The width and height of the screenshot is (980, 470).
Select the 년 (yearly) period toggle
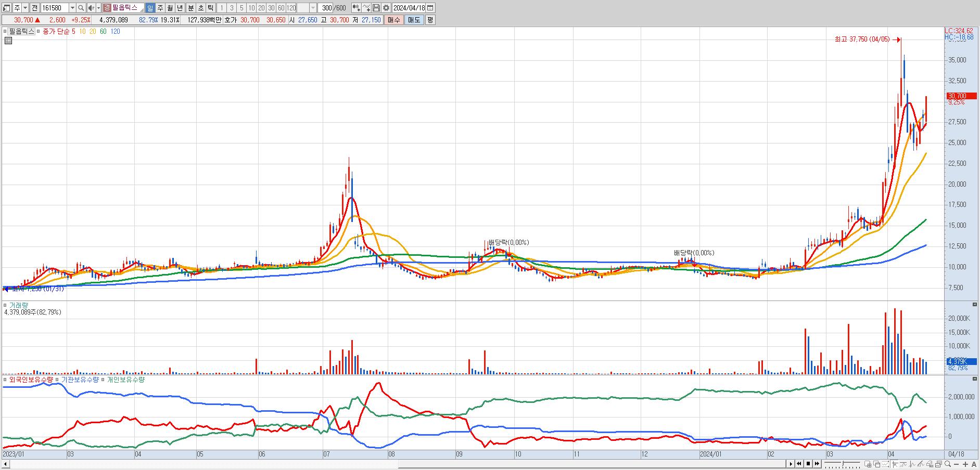(x=180, y=8)
